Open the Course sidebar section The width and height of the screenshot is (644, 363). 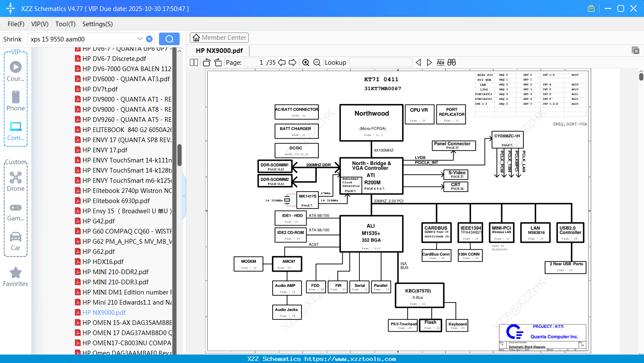click(x=16, y=71)
